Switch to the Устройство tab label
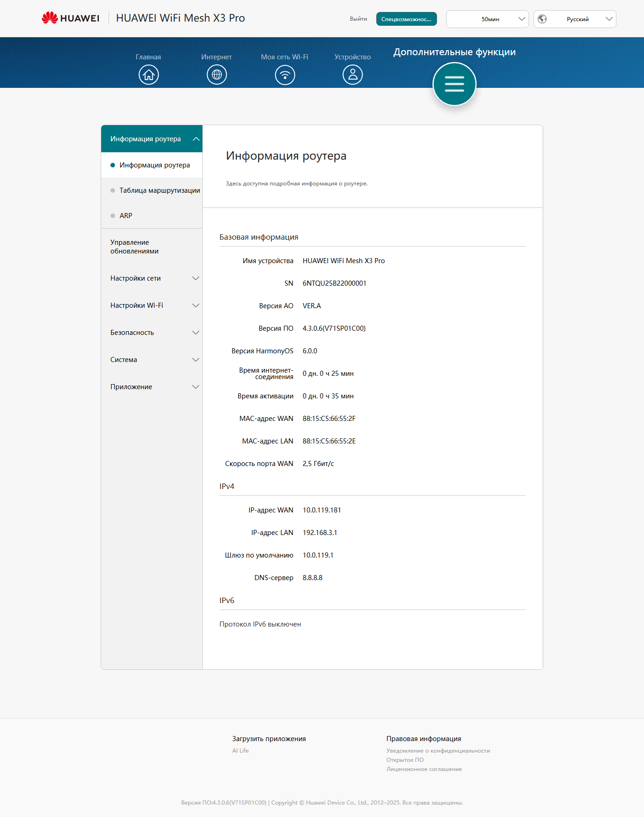The width and height of the screenshot is (644, 817). tap(353, 57)
